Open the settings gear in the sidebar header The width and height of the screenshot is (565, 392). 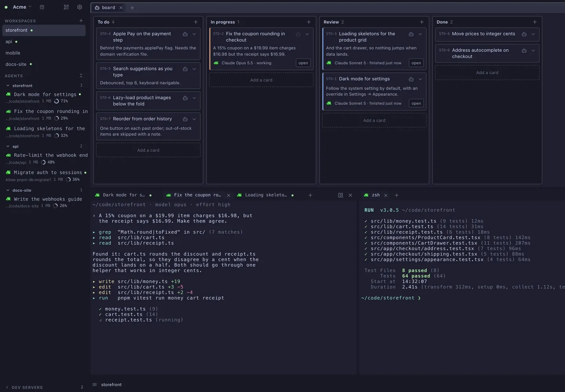tap(80, 7)
